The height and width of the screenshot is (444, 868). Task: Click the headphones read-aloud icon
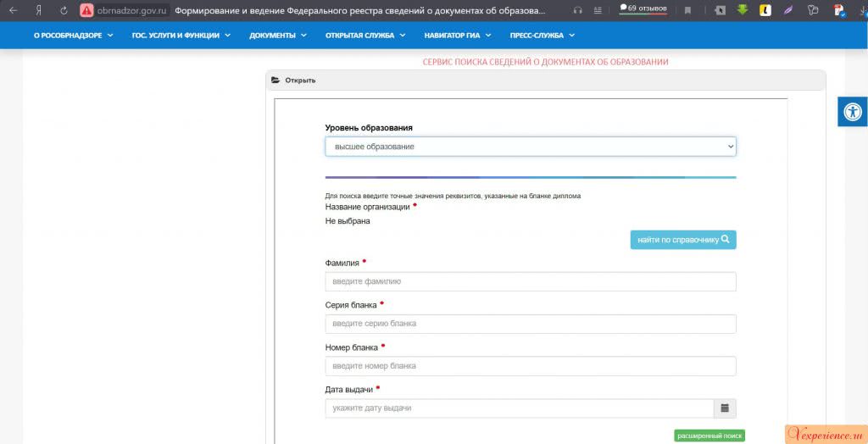(578, 10)
